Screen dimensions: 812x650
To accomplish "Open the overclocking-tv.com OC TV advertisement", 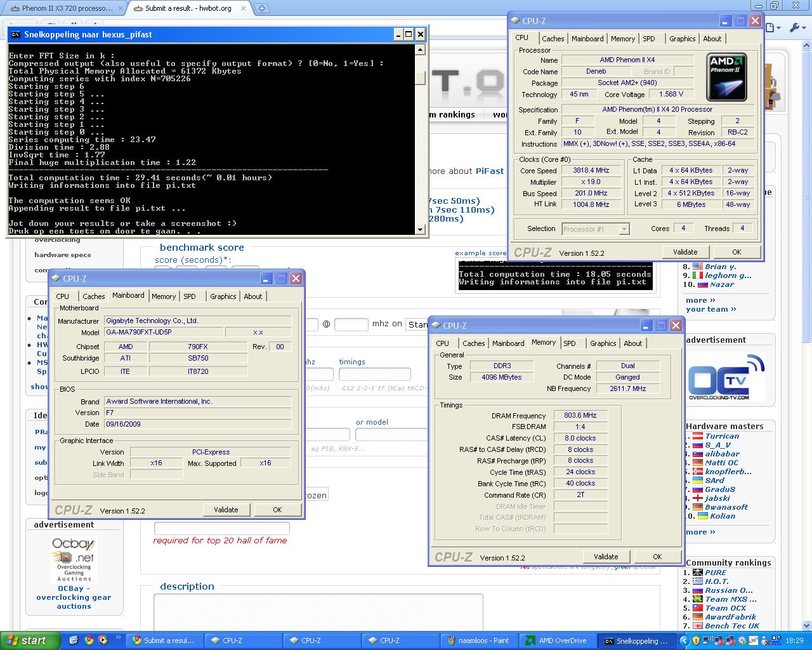I will click(726, 376).
